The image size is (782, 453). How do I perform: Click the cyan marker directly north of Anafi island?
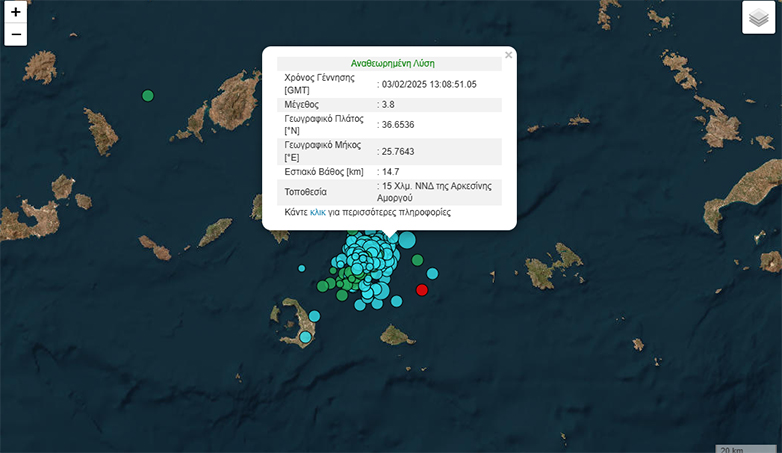click(396, 301)
